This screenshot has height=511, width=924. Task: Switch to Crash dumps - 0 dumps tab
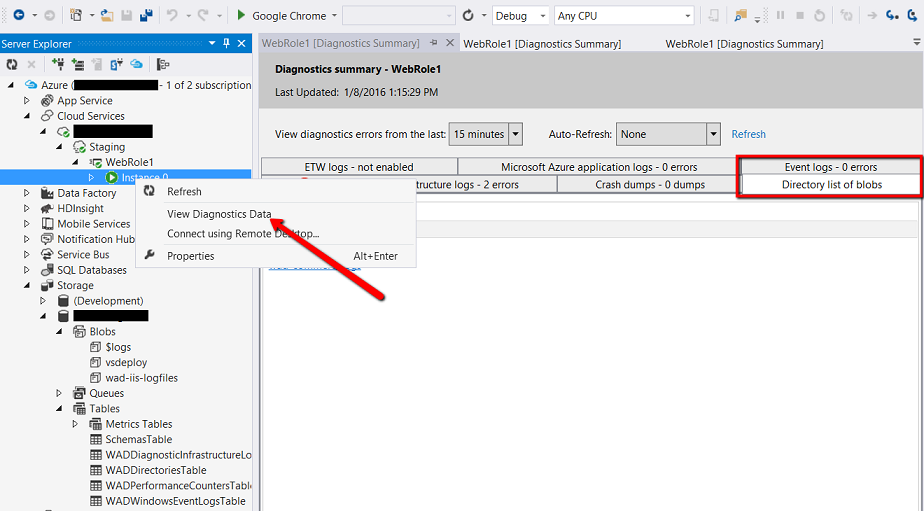[x=649, y=184]
